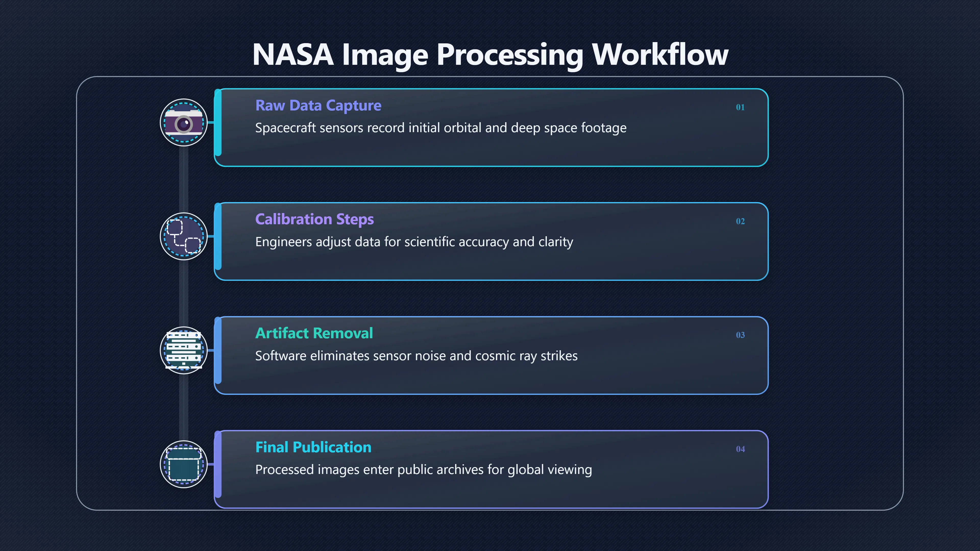Select the Calibration Steps heading
The height and width of the screenshot is (551, 980).
[314, 219]
